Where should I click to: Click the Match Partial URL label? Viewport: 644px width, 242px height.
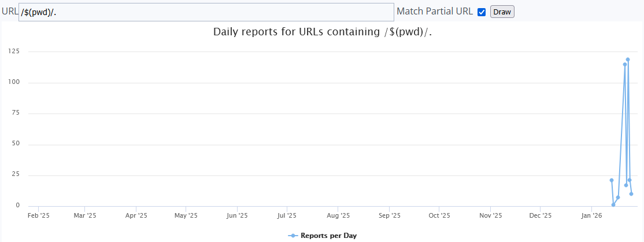point(434,12)
